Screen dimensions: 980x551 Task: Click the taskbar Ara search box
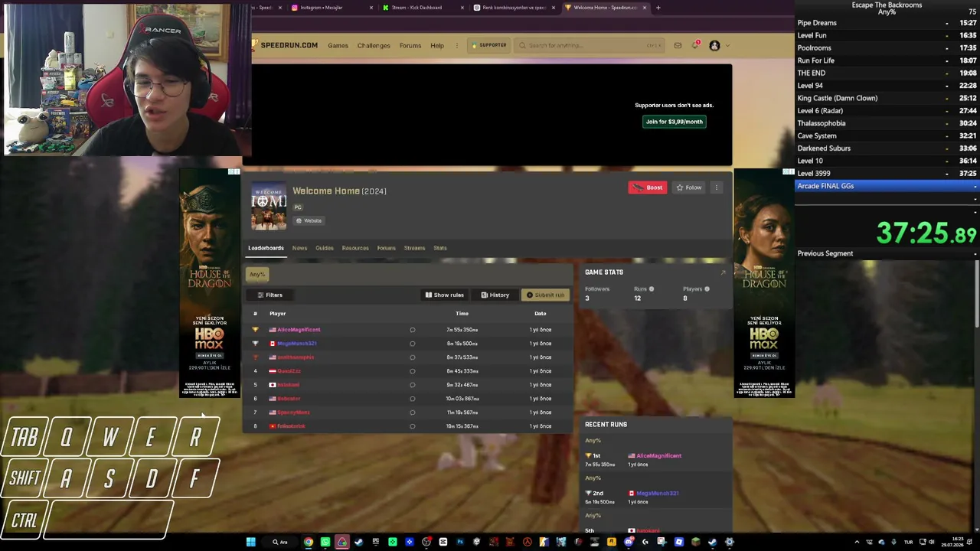coord(280,542)
